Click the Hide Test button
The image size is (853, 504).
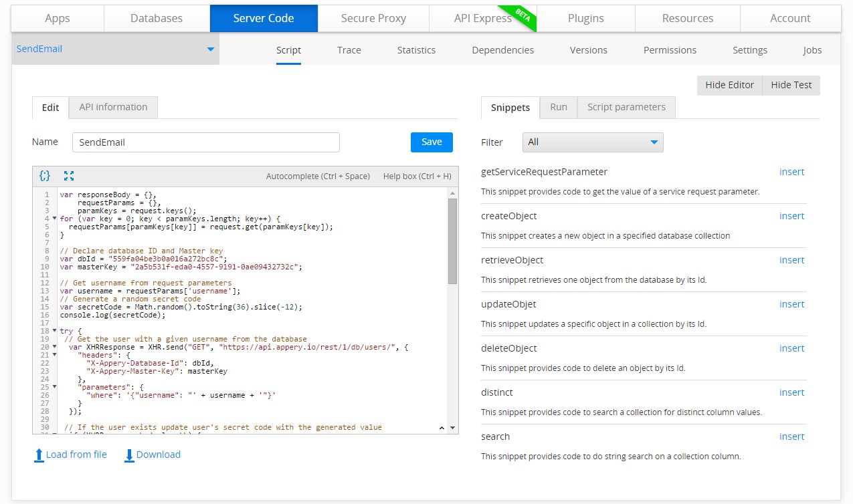coord(791,85)
